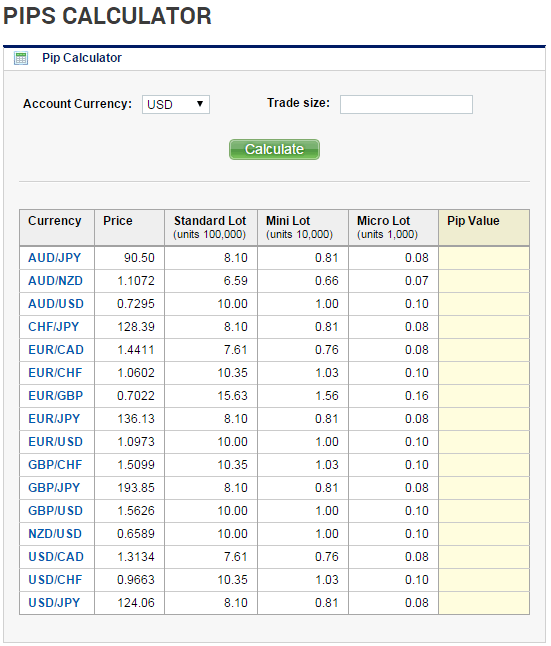This screenshot has width=551, height=646.
Task: Open the AUD/NZD currency link
Action: click(55, 281)
